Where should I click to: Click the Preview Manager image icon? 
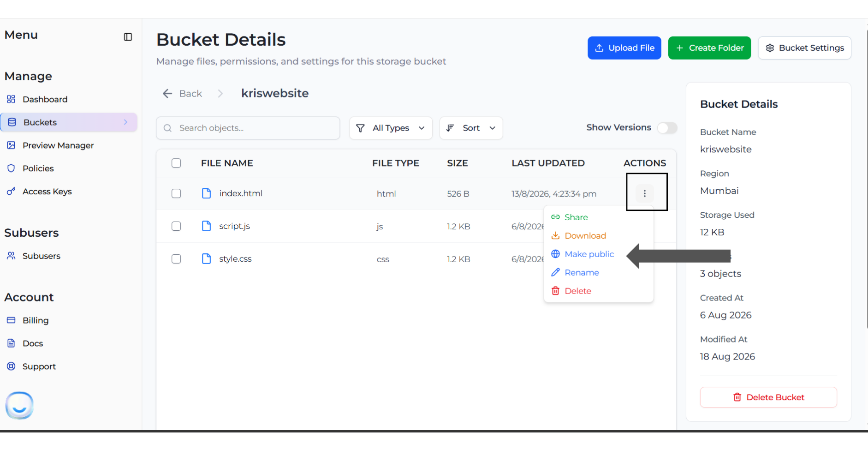(x=11, y=145)
